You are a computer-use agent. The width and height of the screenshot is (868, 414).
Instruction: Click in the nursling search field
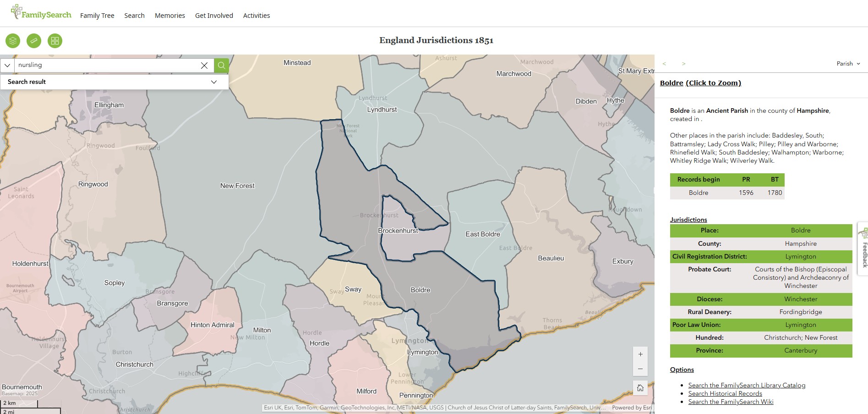click(x=105, y=65)
